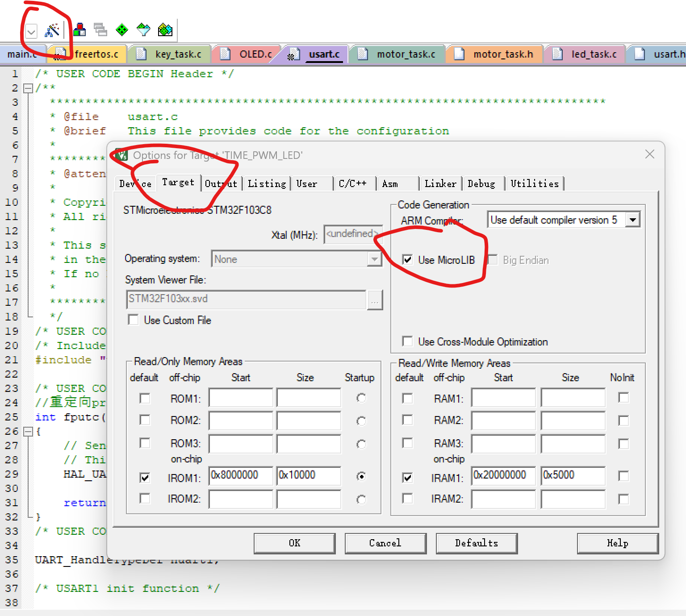Viewport: 686px width, 616px height.
Task: Open the User tab in options dialog
Action: pos(313,183)
